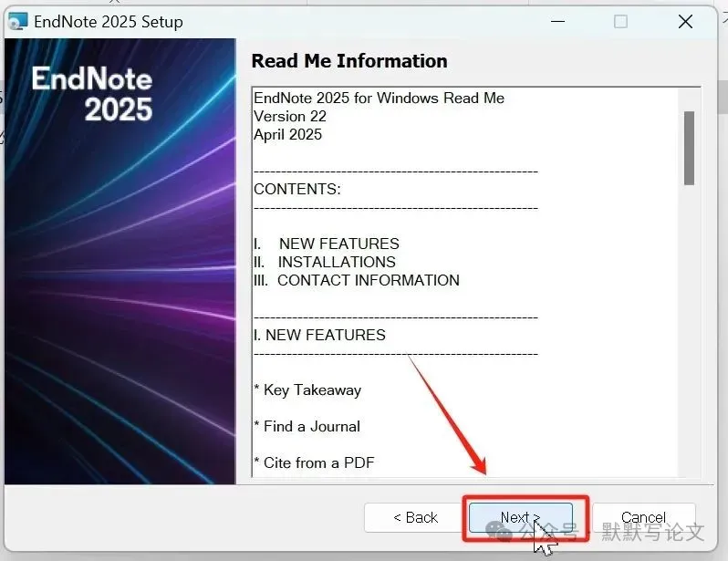
Task: Close the EndNote 2025 Setup window
Action: point(685,21)
